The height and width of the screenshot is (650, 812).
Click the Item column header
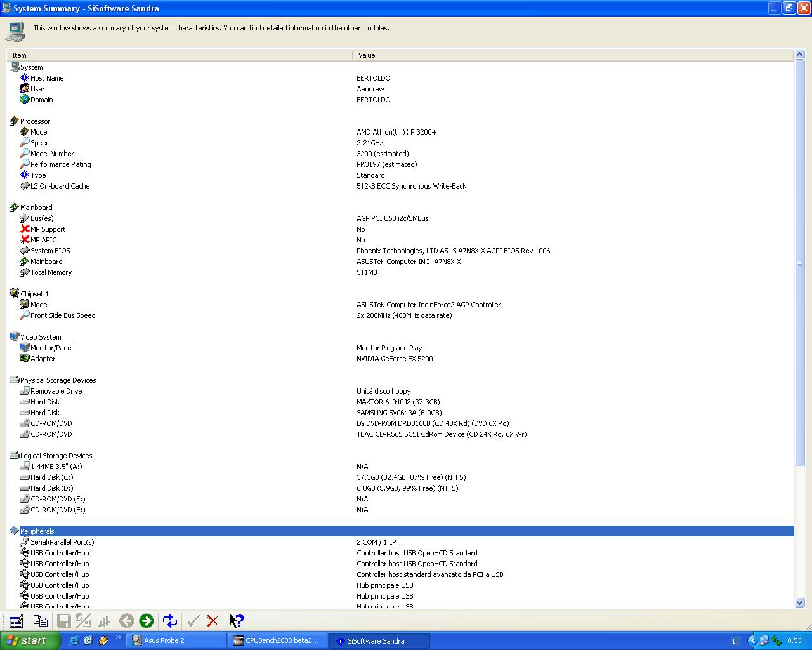tap(180, 55)
